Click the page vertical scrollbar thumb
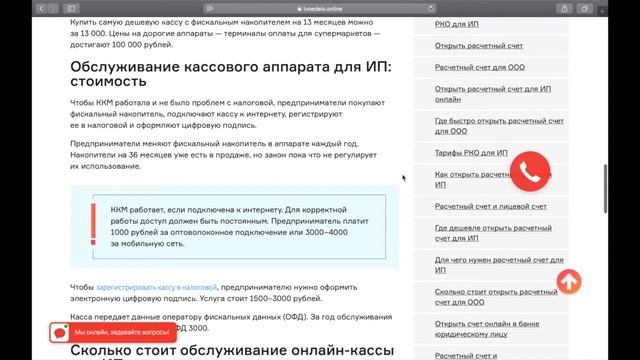Image resolution: width=640 pixels, height=360 pixels. [605, 188]
